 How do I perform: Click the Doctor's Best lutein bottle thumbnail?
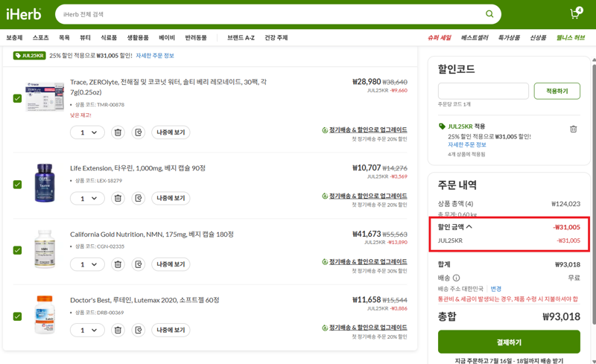(45, 315)
